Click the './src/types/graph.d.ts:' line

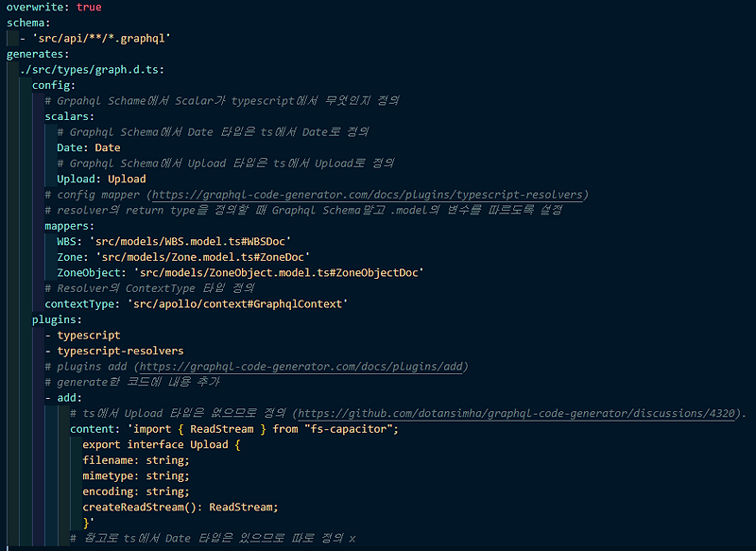[x=92, y=70]
